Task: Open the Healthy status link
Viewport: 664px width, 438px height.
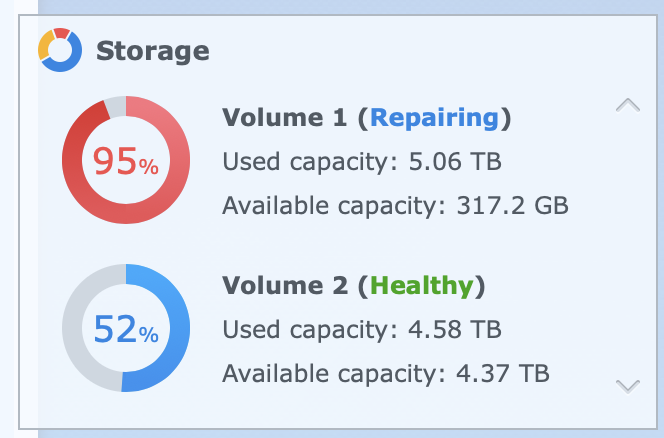Action: click(x=422, y=286)
